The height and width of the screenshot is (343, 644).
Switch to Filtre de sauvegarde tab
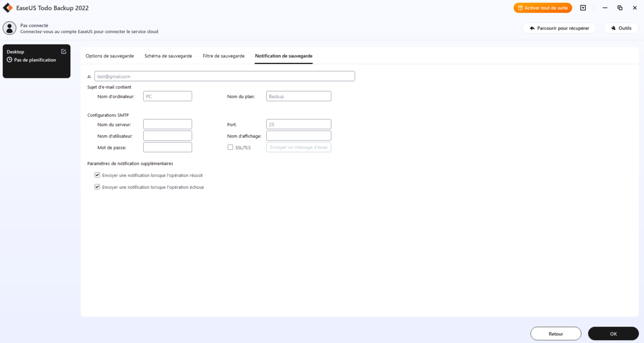(224, 56)
